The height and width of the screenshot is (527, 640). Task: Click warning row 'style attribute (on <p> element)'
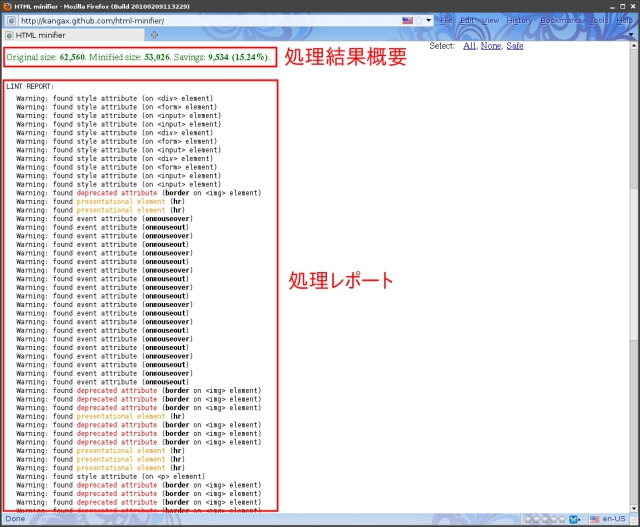pos(110,476)
